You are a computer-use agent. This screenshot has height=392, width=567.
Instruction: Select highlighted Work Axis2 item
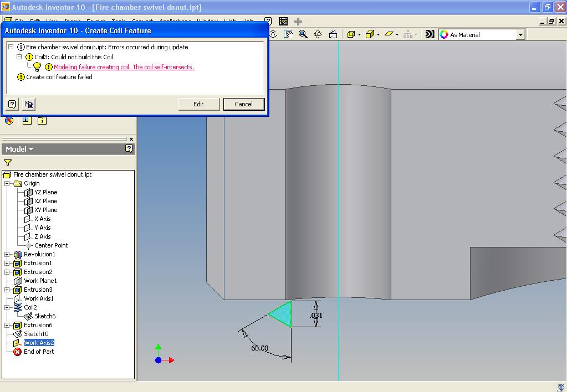tap(39, 343)
